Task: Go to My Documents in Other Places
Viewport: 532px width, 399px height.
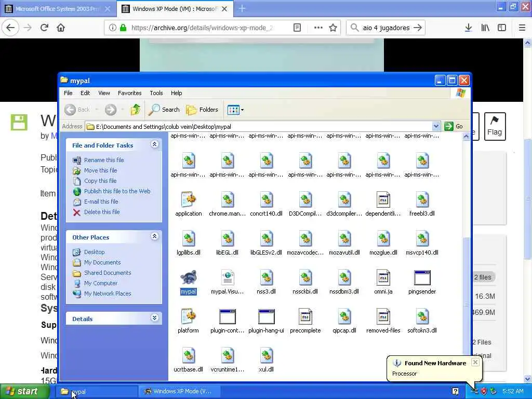Action: 102,262
